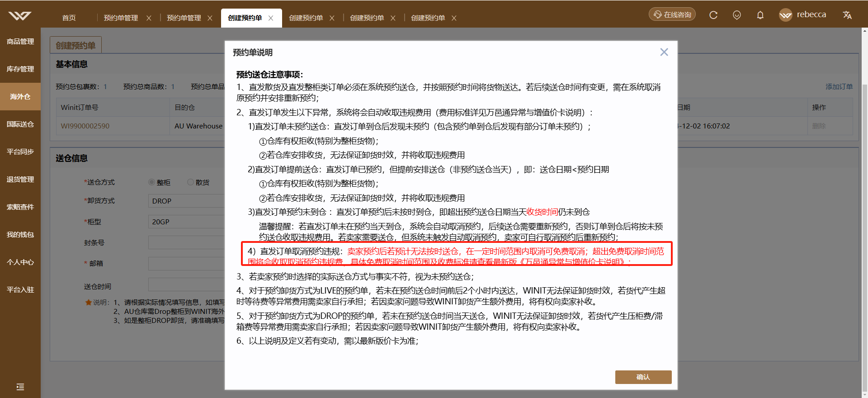Close the active 创建预约单 tab

click(x=271, y=18)
